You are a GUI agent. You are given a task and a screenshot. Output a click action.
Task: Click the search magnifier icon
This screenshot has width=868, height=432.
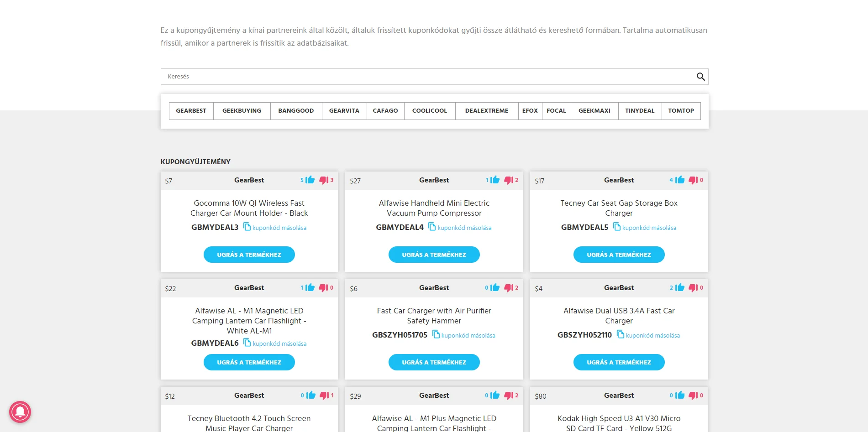(700, 77)
